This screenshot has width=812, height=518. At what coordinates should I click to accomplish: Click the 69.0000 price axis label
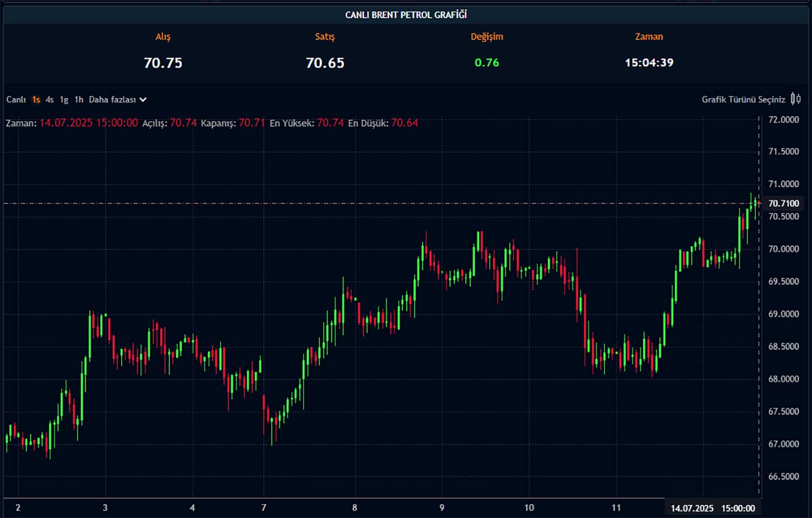pyautogui.click(x=783, y=314)
